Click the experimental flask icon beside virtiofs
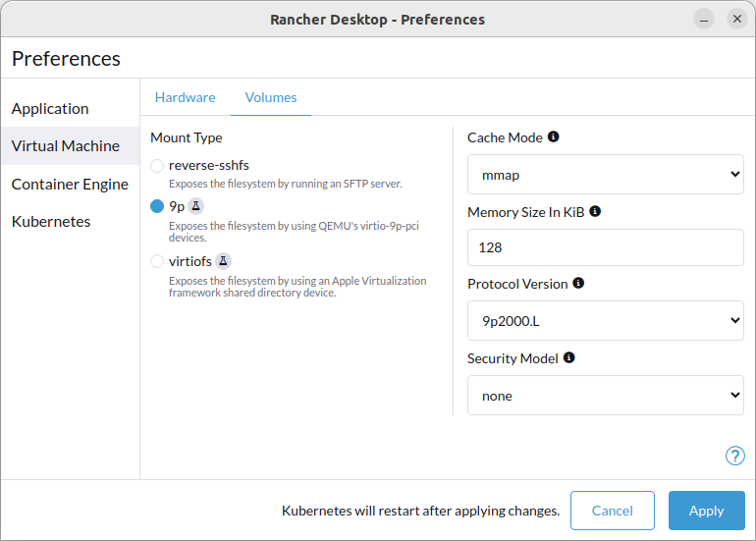Image resolution: width=756 pixels, height=541 pixels. (x=223, y=261)
